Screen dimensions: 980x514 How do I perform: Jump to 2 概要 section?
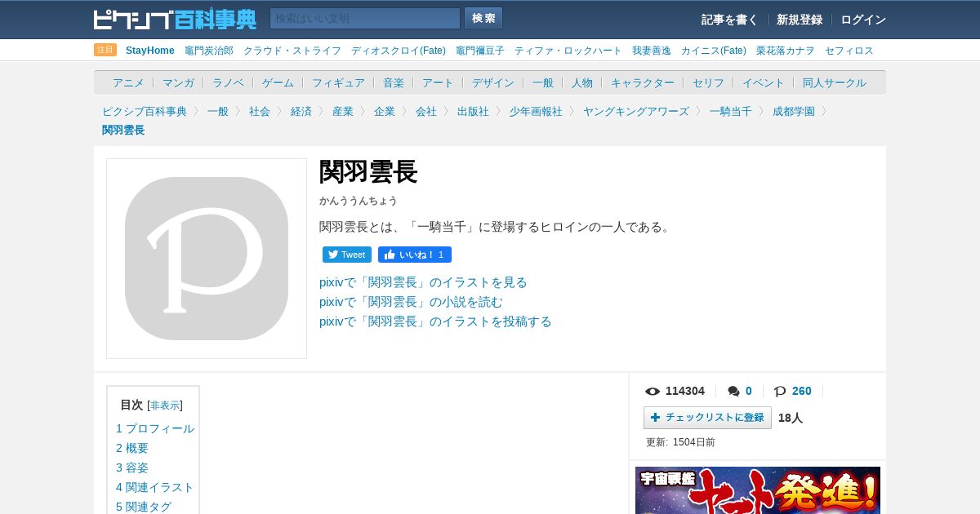pos(132,448)
